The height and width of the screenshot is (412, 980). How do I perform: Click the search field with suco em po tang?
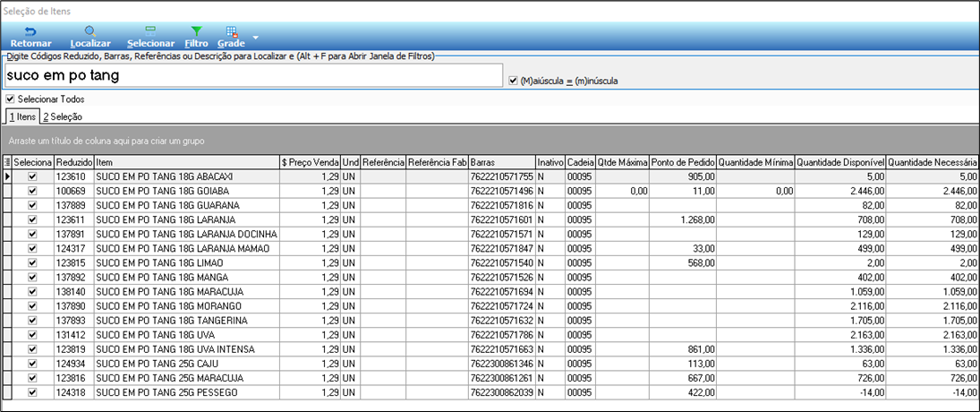(x=253, y=76)
